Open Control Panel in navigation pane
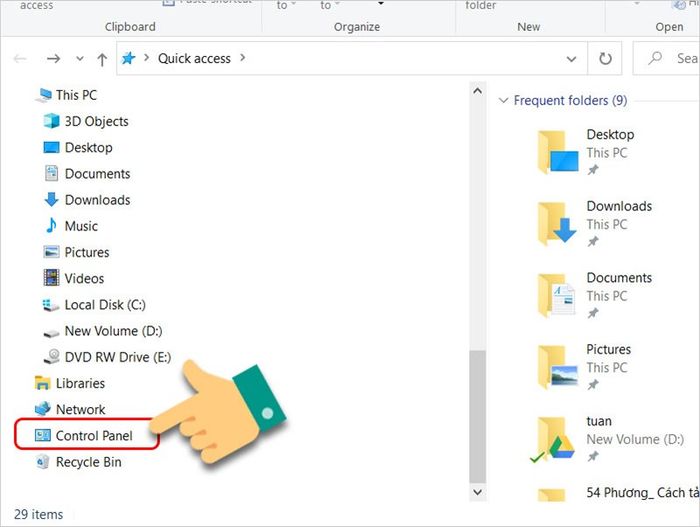The height and width of the screenshot is (527, 700). (x=84, y=435)
